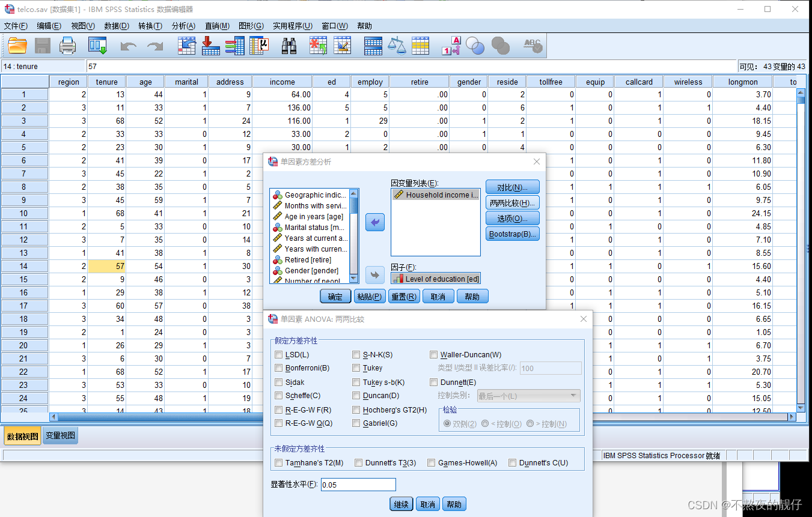The image size is (812, 517).
Task: Select the 双侧(2) radio button
Action: coord(448,424)
